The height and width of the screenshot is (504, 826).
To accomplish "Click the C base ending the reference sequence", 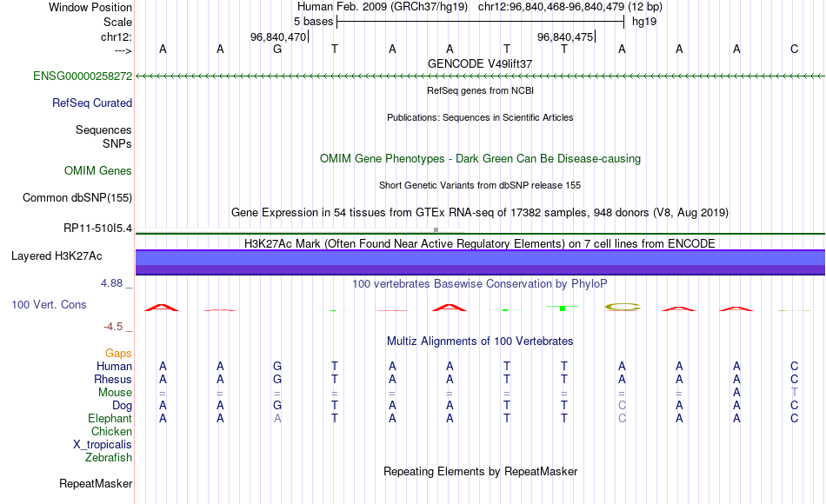I will click(x=795, y=49).
